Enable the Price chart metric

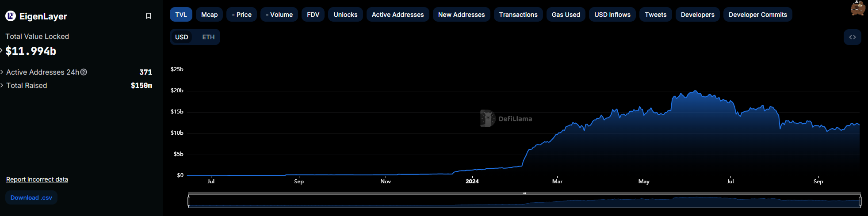(x=241, y=15)
